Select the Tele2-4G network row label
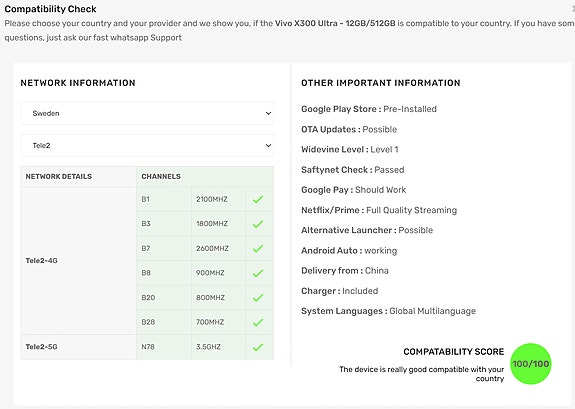The image size is (575, 409). 41,260
